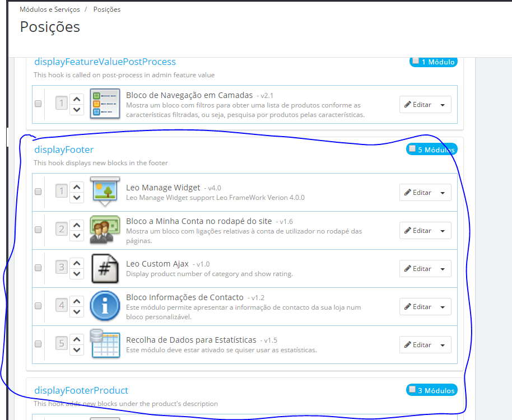The image size is (512, 420).
Task: Edit Recolha de Dados para Estatísticas
Action: (x=418, y=345)
